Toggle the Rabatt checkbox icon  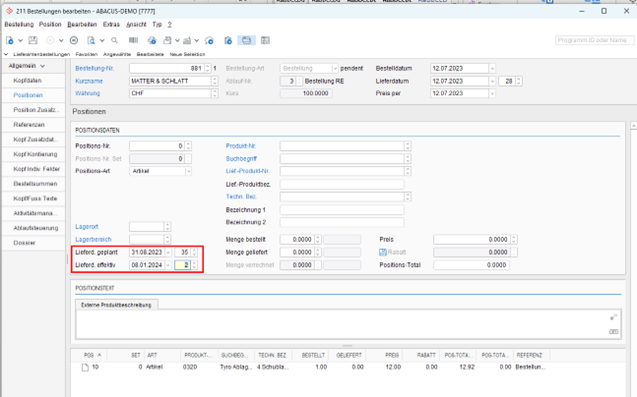383,252
